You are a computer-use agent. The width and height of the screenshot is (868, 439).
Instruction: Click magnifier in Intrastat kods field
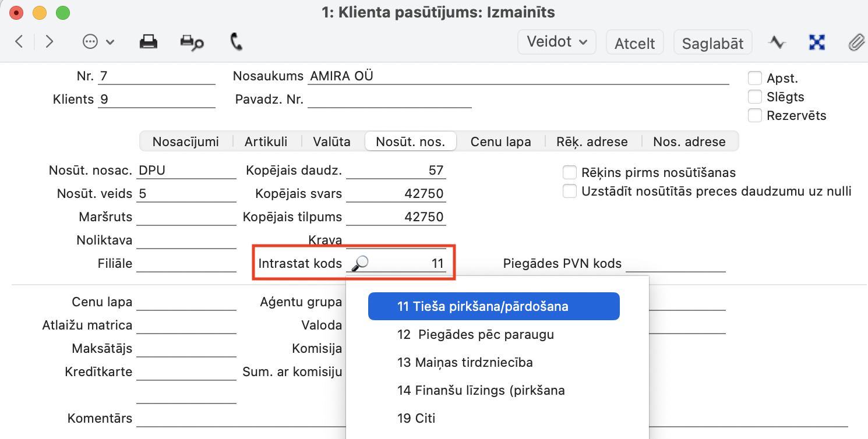tap(360, 264)
